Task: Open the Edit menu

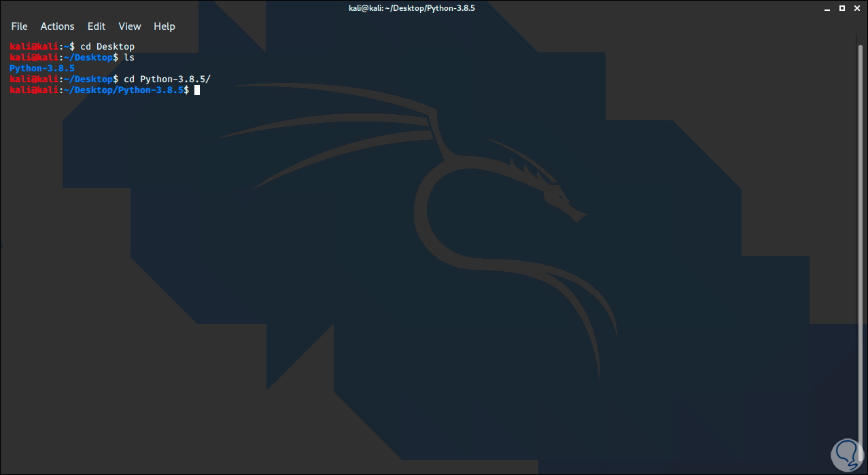Action: click(x=97, y=27)
